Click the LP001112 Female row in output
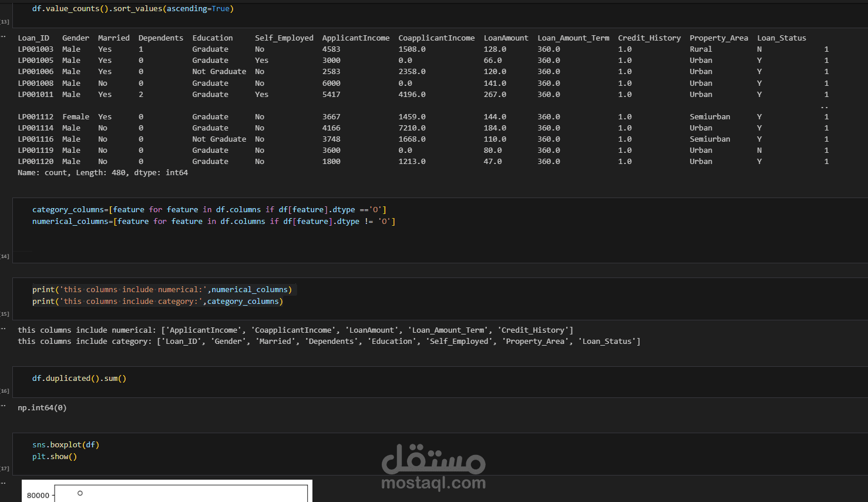The width and height of the screenshot is (868, 502). click(423, 117)
